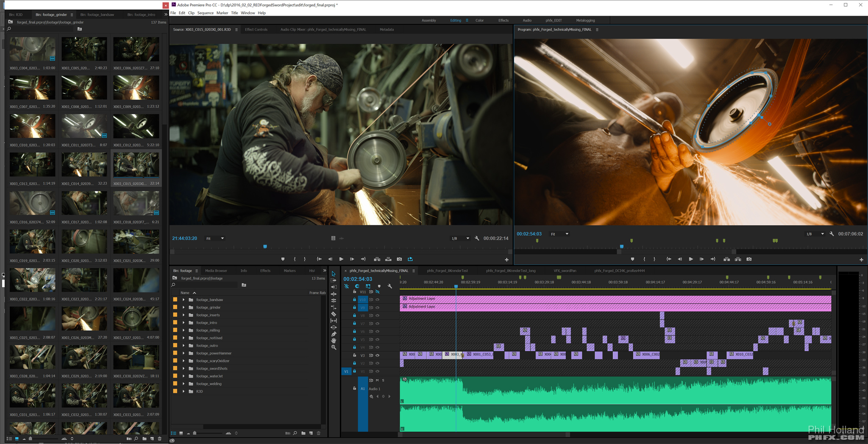Select the Pen tool in the timeline toolbar
Screen dimensions: 868x444
pos(334,334)
